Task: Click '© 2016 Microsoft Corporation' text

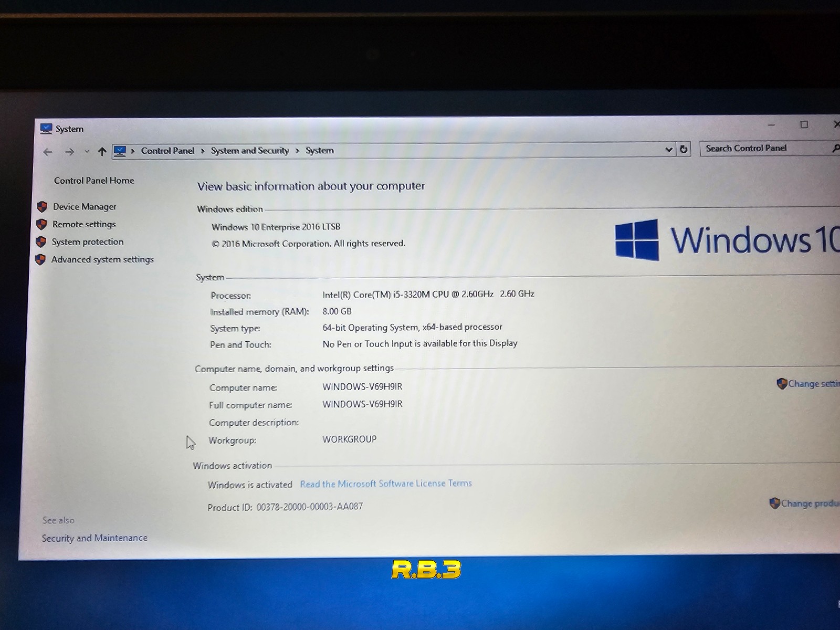Action: (308, 244)
